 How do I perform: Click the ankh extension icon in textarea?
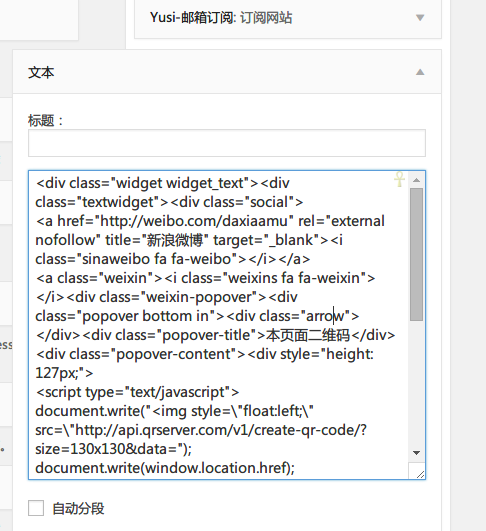[x=400, y=179]
